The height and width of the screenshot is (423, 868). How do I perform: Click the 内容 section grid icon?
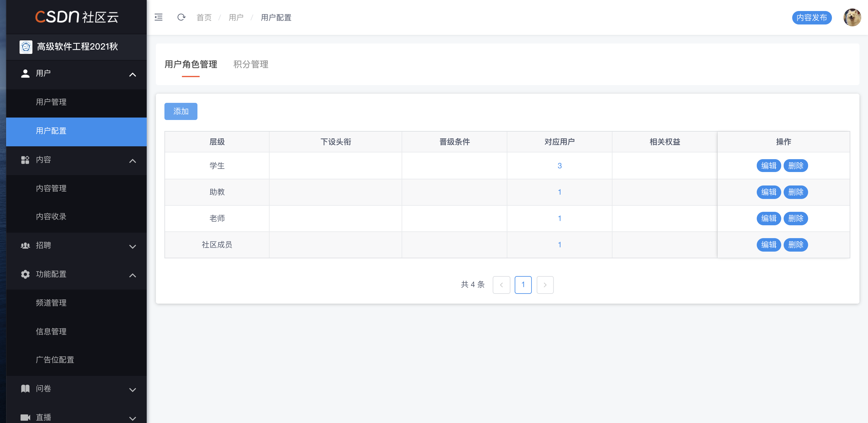(x=25, y=160)
